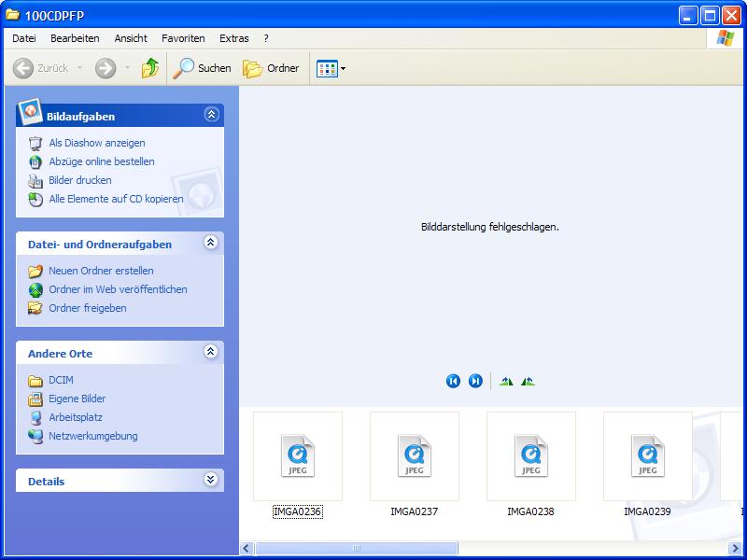Click Neuen Ordner erstellen link
Screen dimensions: 747x560
[101, 271]
